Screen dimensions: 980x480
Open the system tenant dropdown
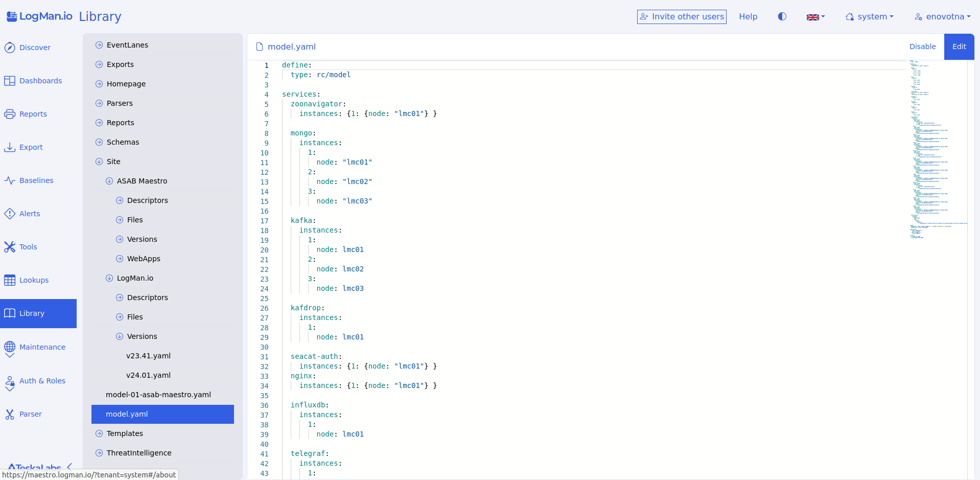pos(869,17)
